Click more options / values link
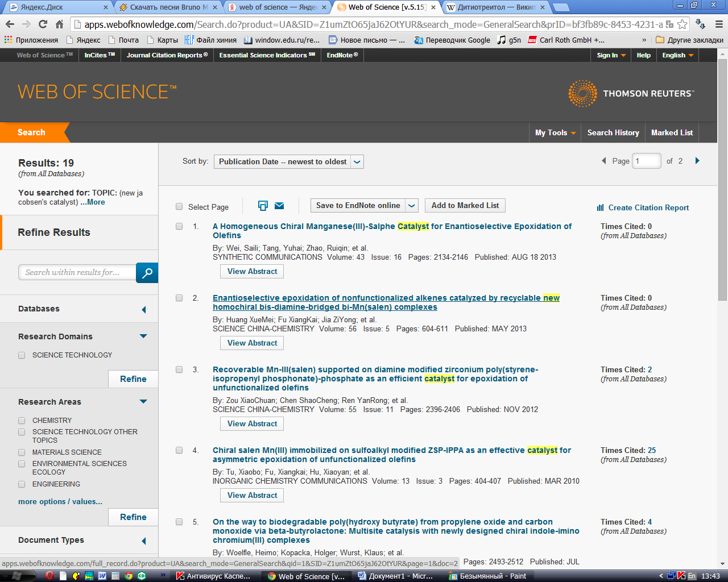Viewport: 728px width, 582px height. click(x=60, y=502)
